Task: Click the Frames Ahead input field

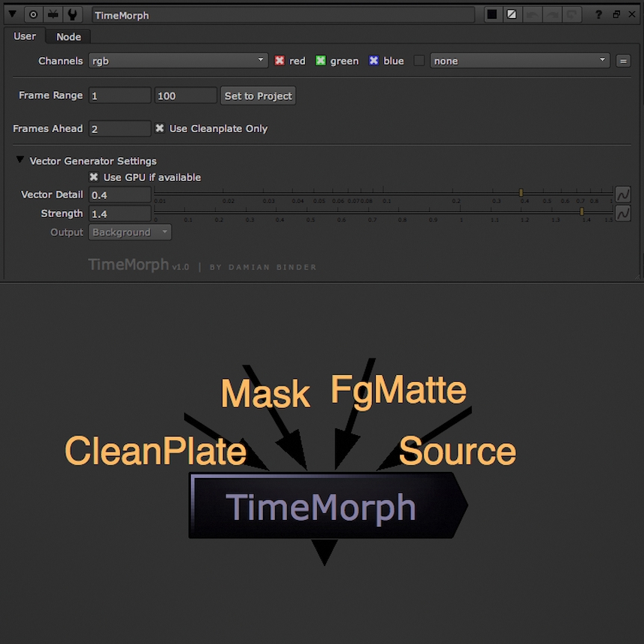Action: (119, 128)
